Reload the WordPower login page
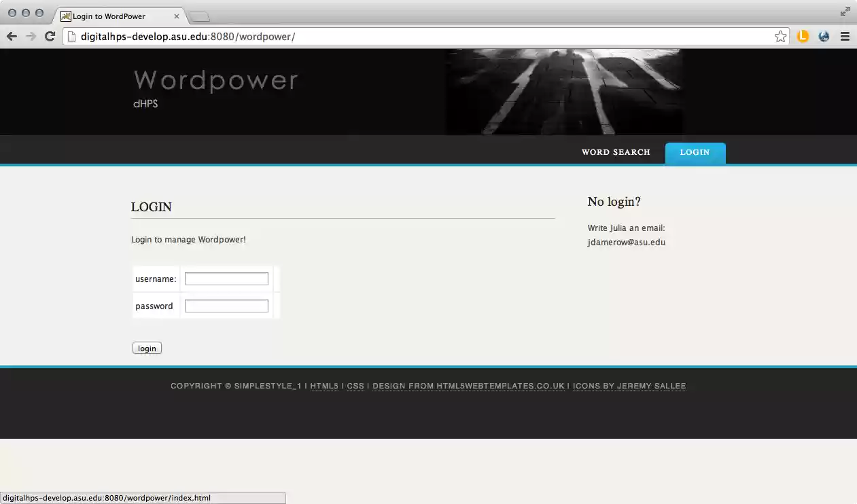This screenshot has height=504, width=857. tap(49, 36)
